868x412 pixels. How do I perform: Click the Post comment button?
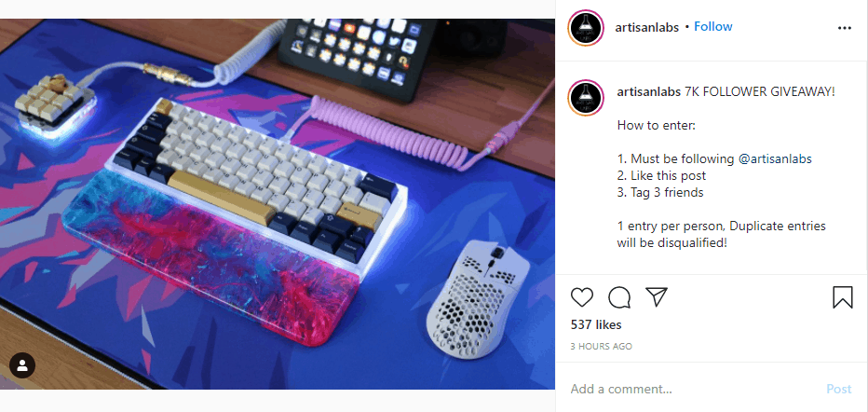[x=838, y=389]
